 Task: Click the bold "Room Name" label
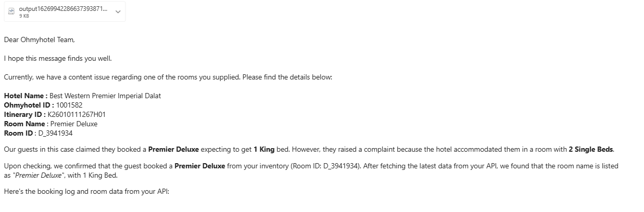[25, 124]
